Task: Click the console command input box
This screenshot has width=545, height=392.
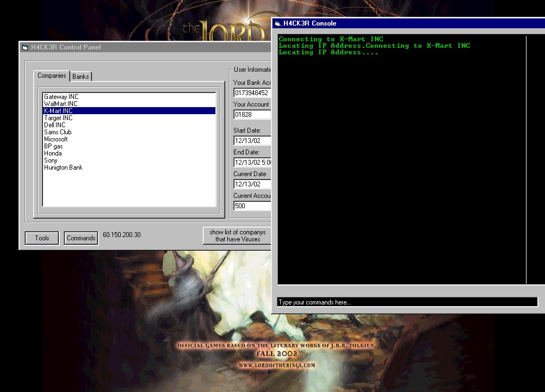Action: (x=407, y=302)
